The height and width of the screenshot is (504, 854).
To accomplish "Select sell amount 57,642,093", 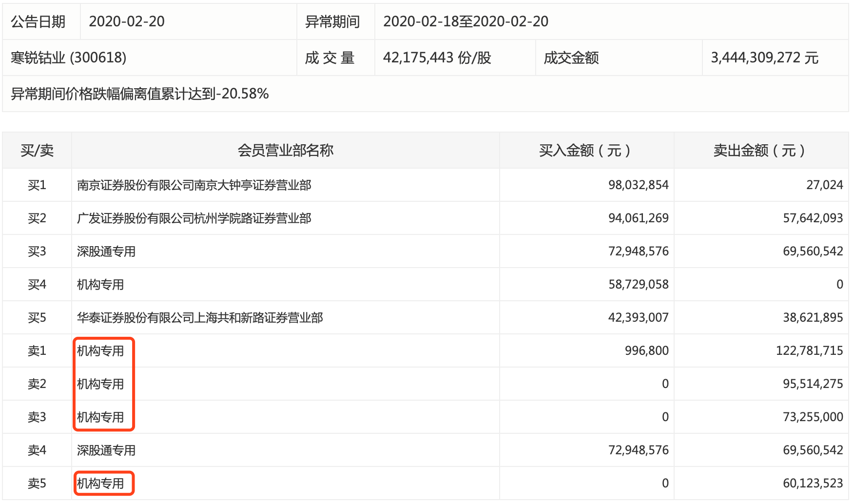I will 813,218.
